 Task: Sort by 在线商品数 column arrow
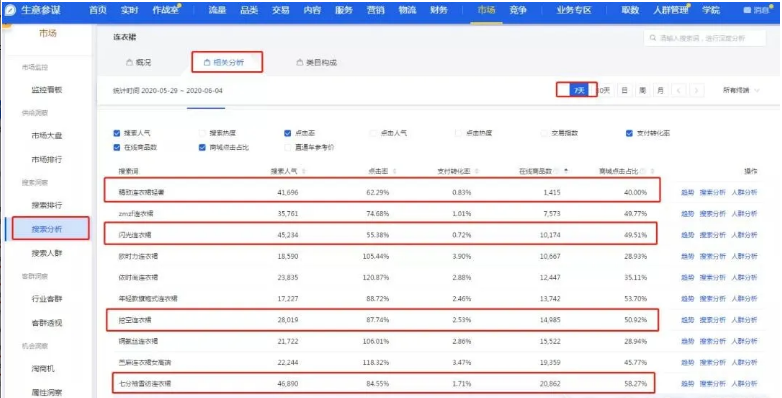coord(566,171)
